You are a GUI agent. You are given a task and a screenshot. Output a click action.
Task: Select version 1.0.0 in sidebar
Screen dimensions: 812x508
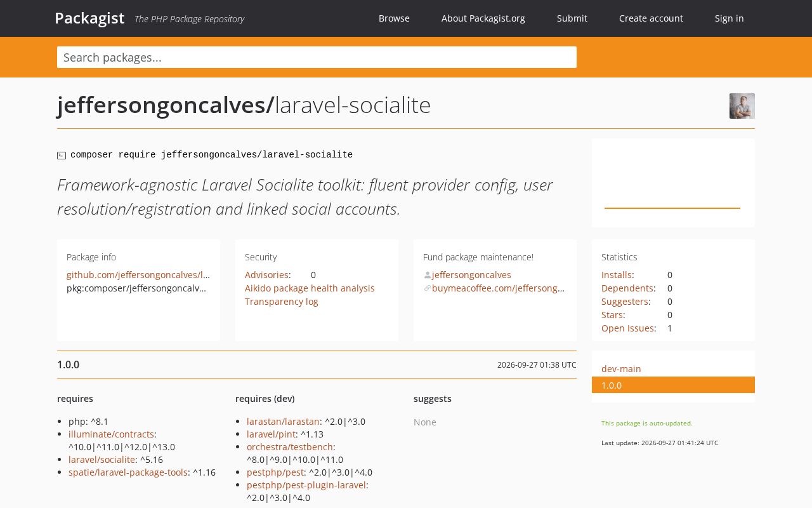(x=673, y=385)
